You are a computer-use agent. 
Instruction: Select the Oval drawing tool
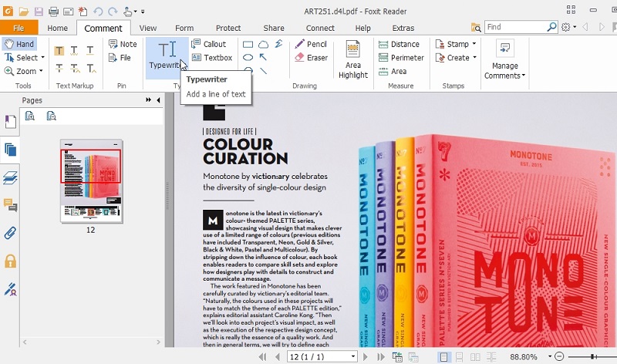click(248, 57)
